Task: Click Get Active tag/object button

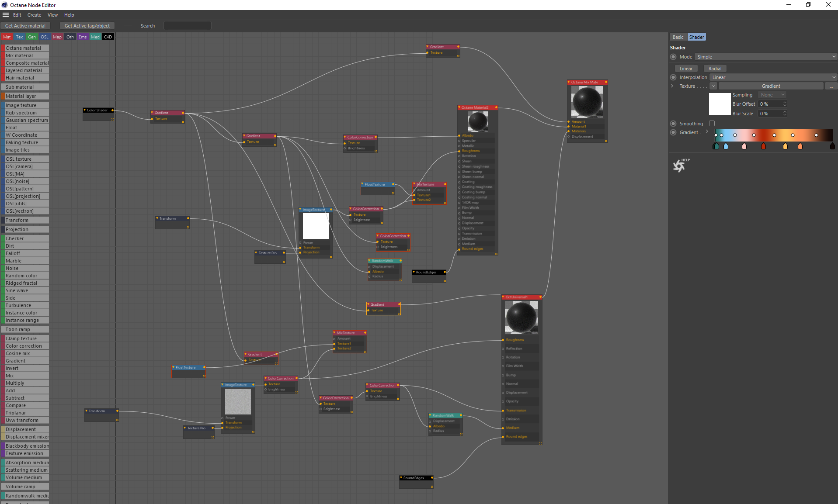Action: [x=87, y=26]
